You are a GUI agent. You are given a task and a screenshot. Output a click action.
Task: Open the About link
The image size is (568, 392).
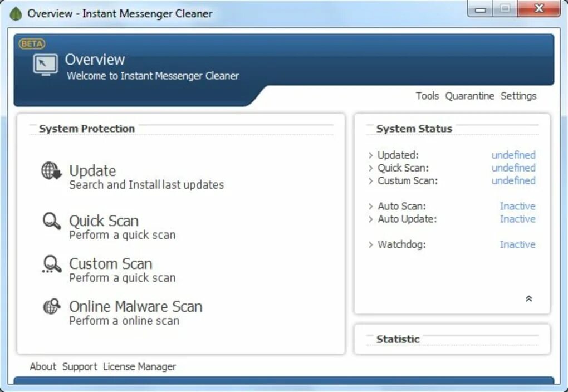pyautogui.click(x=43, y=366)
